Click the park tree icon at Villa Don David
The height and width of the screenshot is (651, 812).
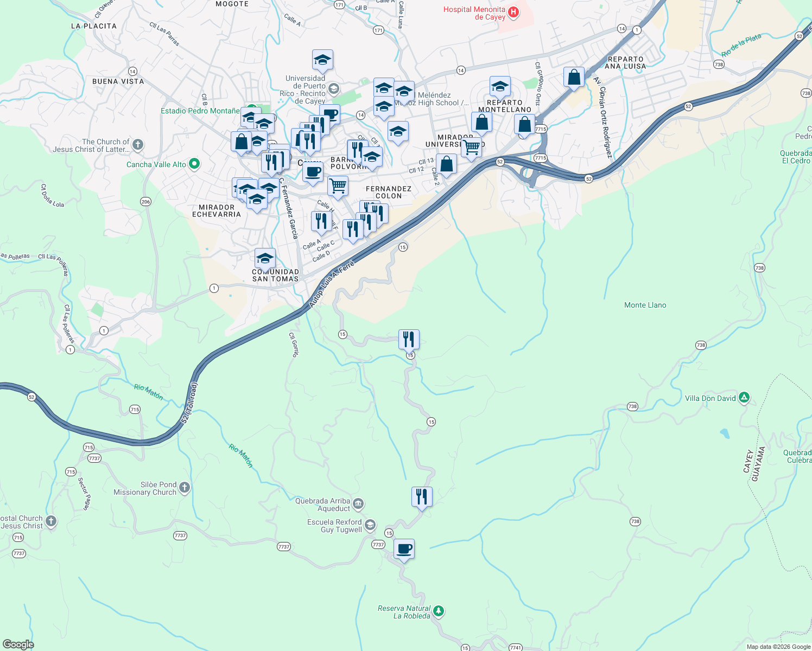(x=745, y=398)
